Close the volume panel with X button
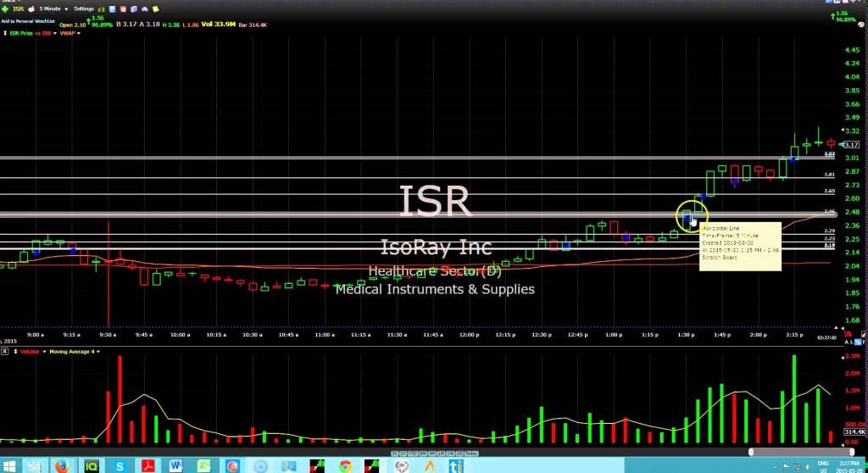868x473 pixels. [x=4, y=351]
